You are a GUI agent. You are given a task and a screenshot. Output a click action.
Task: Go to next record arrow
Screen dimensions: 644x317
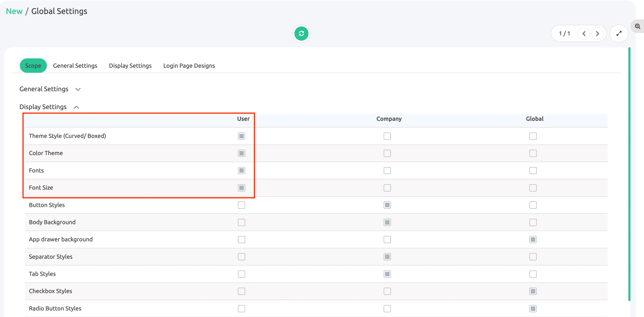point(597,33)
